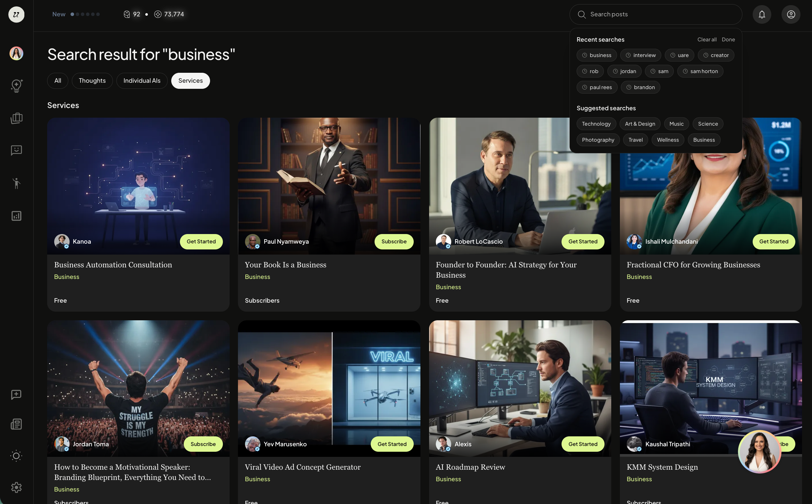Viewport: 812px width, 504px height.
Task: Subscribe to Paul Nyamweya's service
Action: pos(394,241)
